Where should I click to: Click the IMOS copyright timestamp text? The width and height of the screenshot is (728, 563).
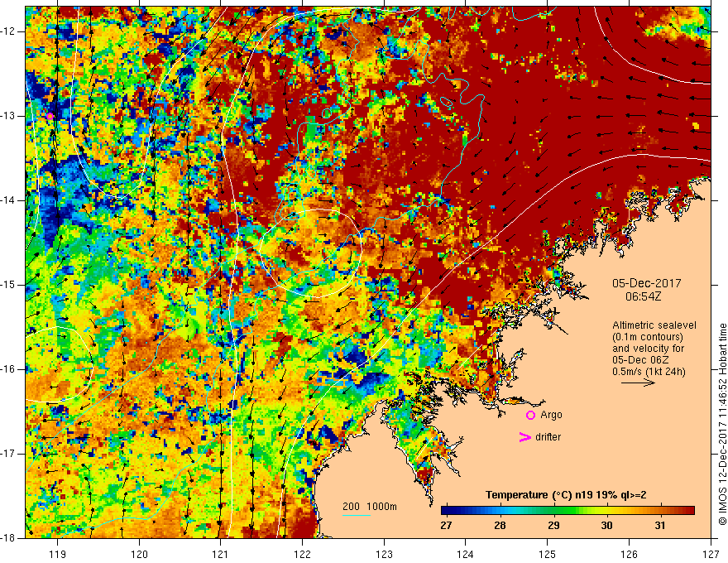point(722,425)
